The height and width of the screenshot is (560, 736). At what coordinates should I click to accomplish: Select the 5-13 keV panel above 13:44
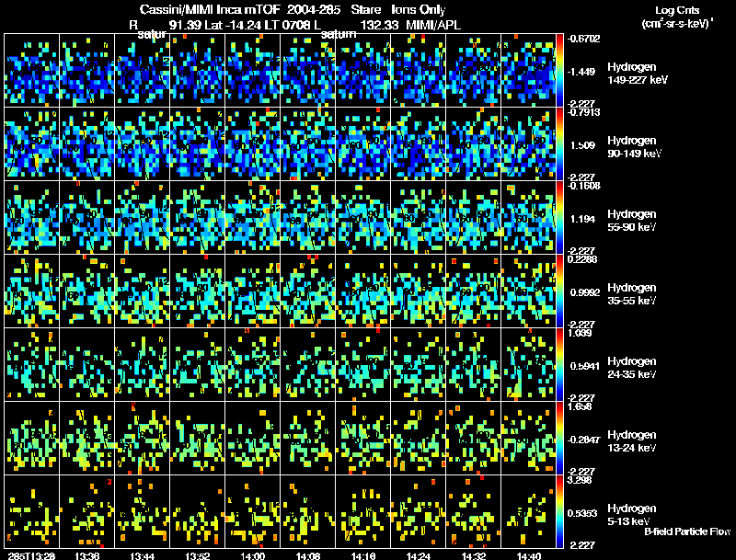coord(143,511)
